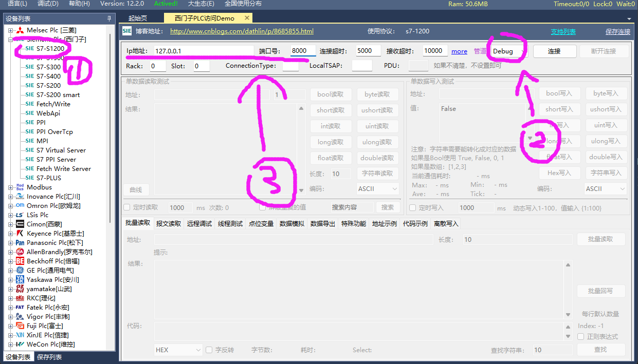Switch to the 报文读取 tab
This screenshot has width=638, height=364.
169,223
